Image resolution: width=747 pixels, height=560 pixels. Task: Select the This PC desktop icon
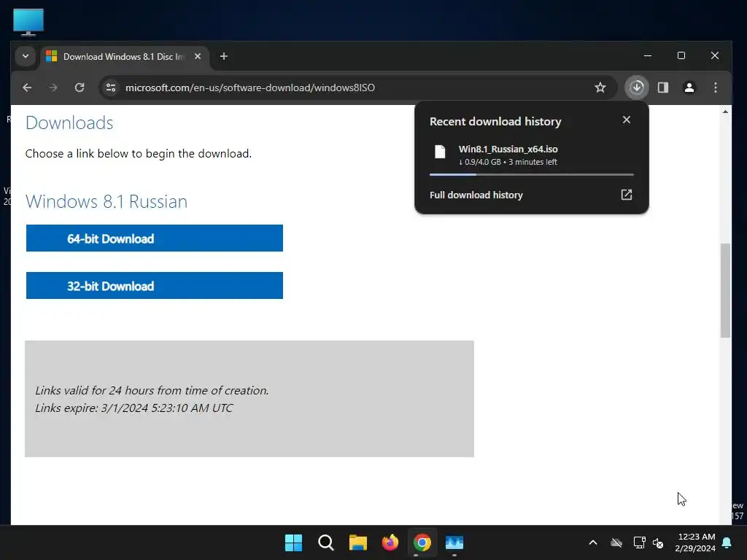coord(28,22)
